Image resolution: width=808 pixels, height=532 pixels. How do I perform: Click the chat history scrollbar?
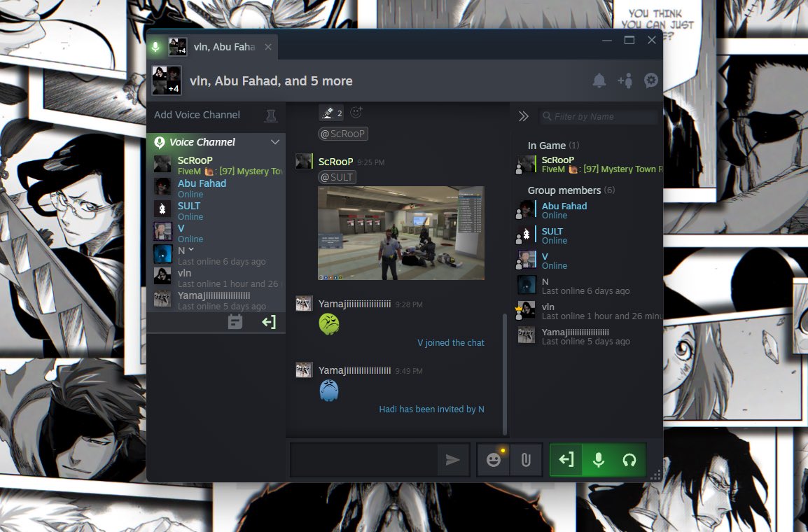click(505, 375)
